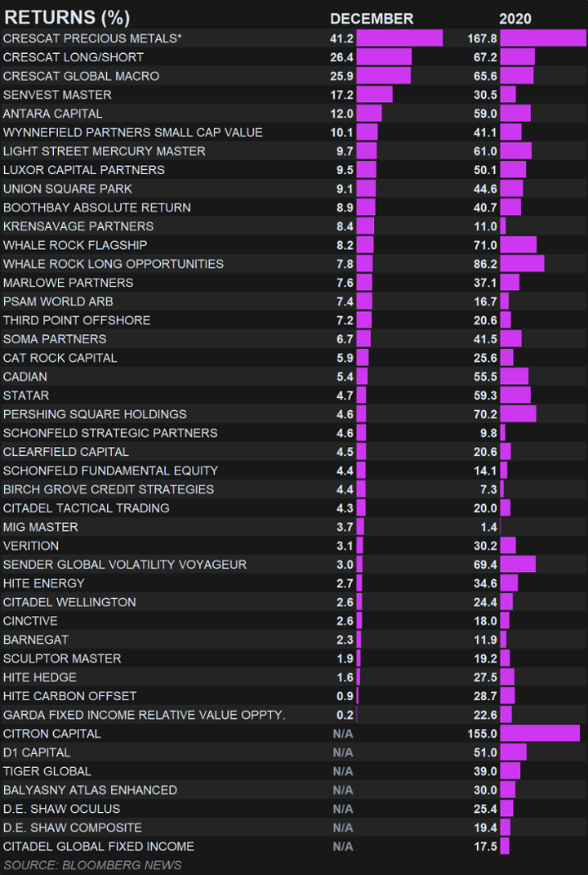Select D1 CAPITAL fund name
This screenshot has height=875, width=588.
coord(37,752)
